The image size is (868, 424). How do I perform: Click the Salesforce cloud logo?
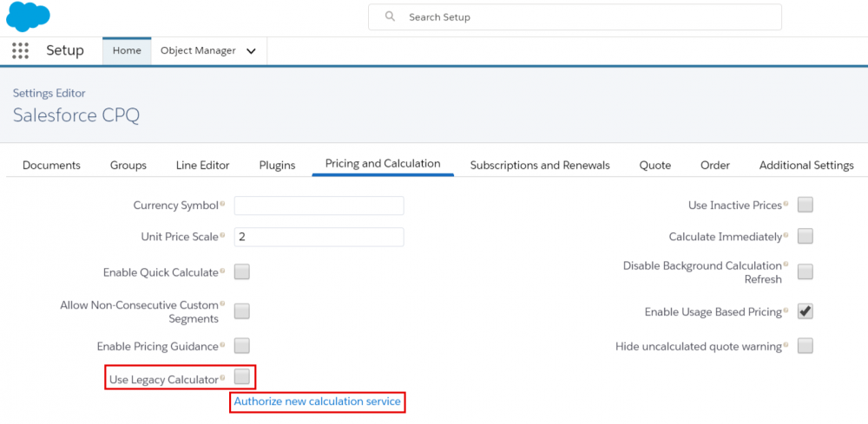[x=28, y=16]
